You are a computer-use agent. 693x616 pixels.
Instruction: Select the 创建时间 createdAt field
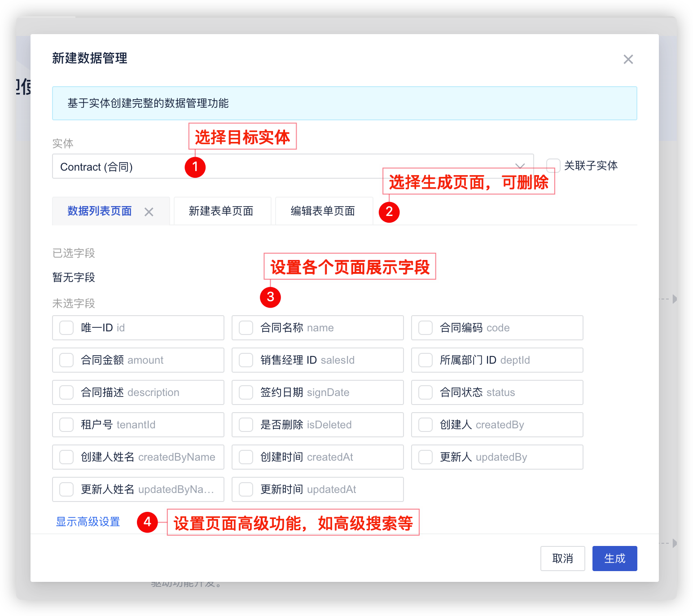click(246, 457)
